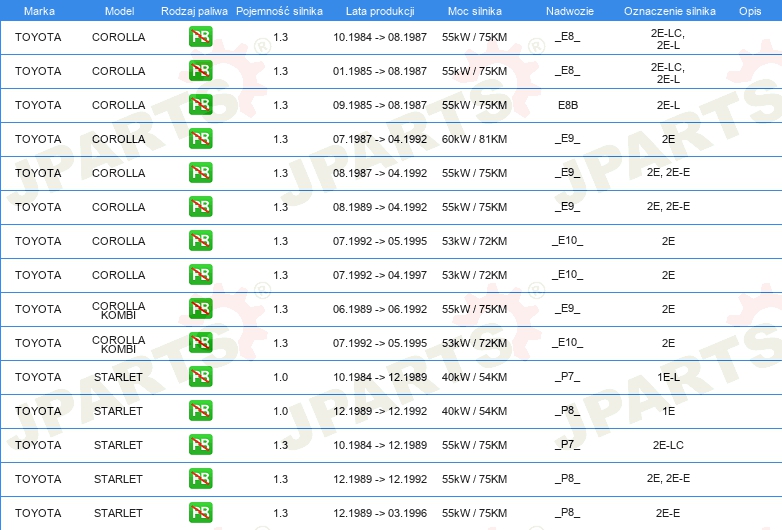782x530 pixels.
Task: Click the petrol icon in the Corolla 08.1989 row
Action: pyautogui.click(x=200, y=206)
